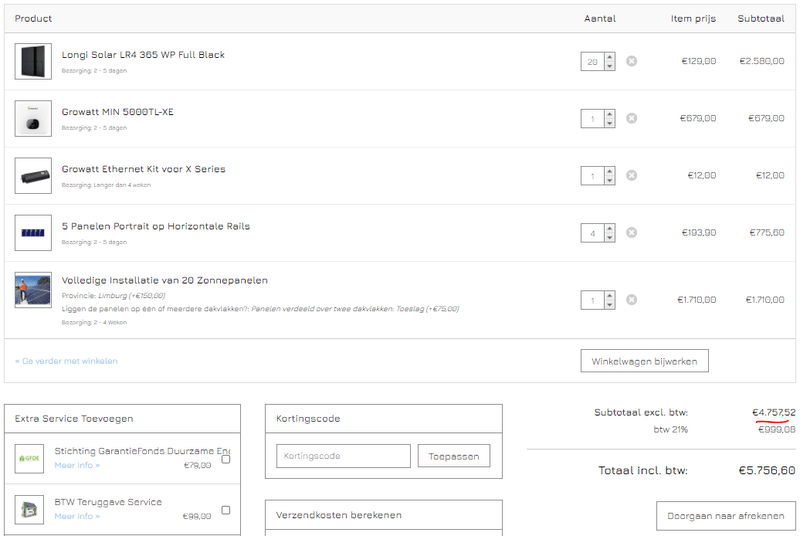Open Growatt MIN 5000TL-XE product page
The height and width of the screenshot is (536, 800).
(117, 112)
